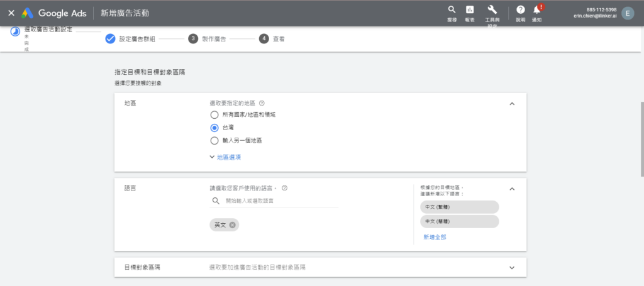Expand the 目標對象區隔 section chevron
The image size is (644, 286).
[512, 268]
